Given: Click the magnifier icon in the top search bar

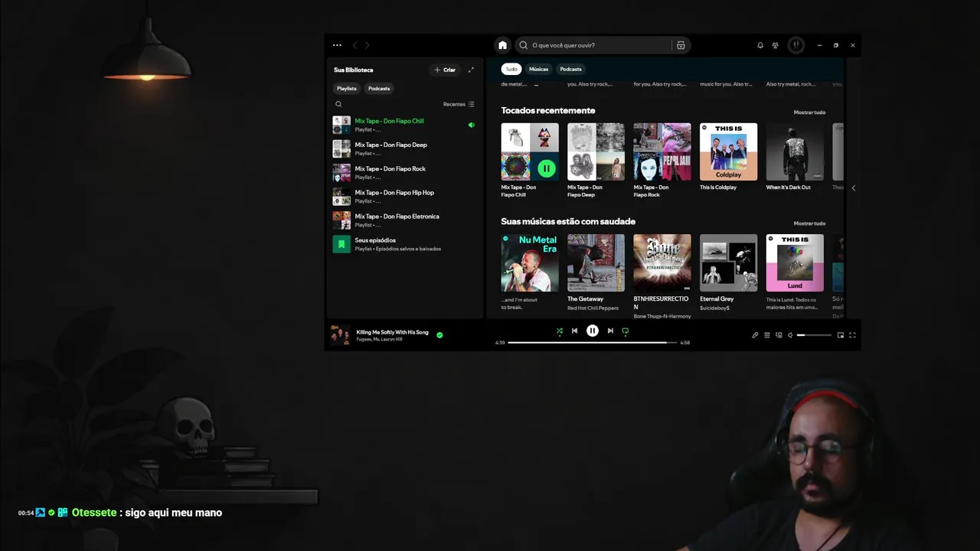Looking at the screenshot, I should (524, 45).
